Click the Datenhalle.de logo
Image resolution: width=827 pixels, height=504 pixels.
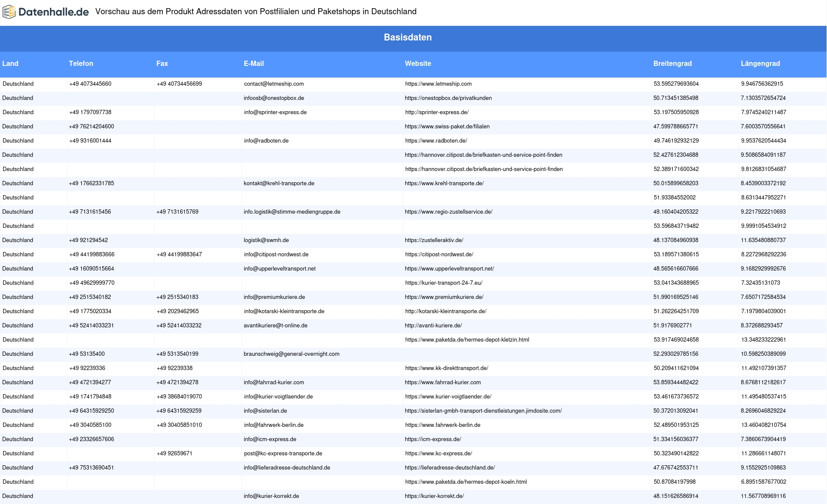point(46,12)
